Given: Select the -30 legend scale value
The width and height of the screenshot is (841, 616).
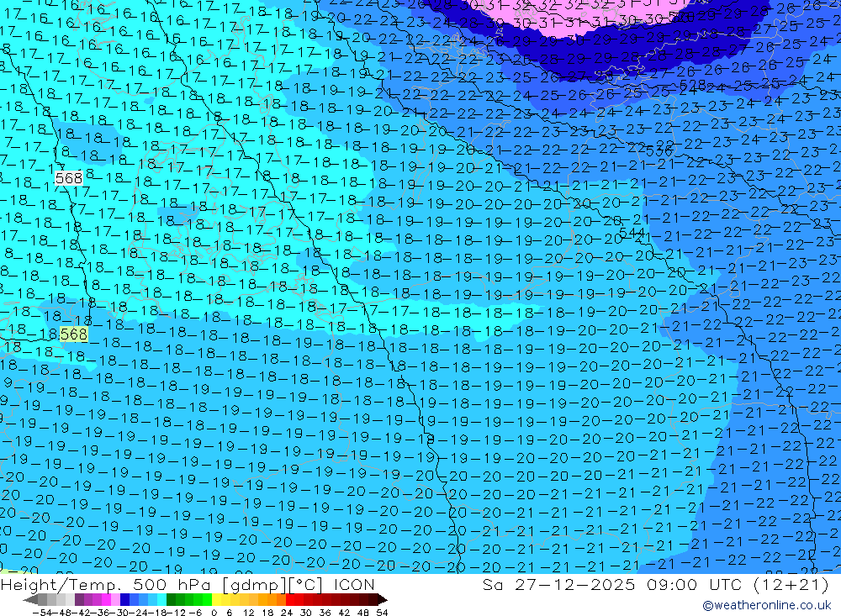Looking at the screenshot, I should (120, 613).
